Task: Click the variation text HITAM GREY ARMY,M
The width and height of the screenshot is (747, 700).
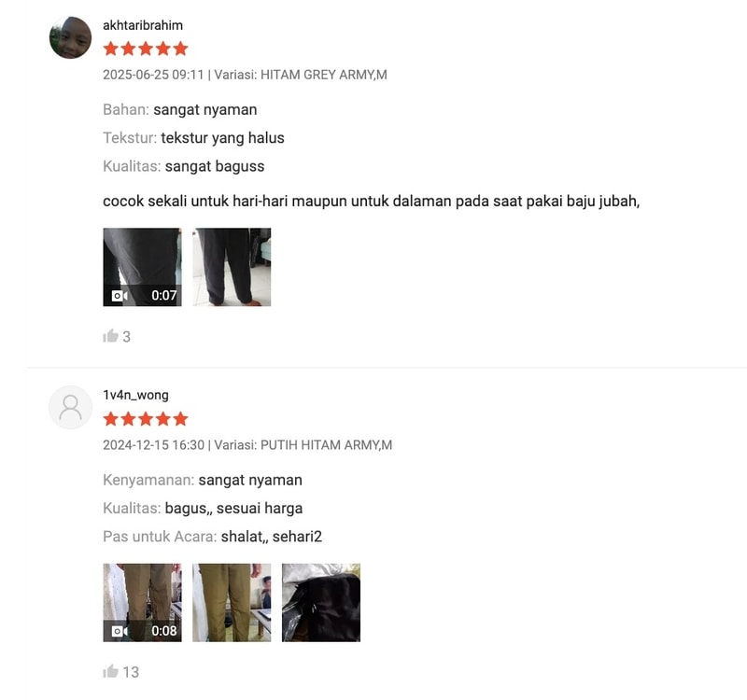Action: coord(324,75)
